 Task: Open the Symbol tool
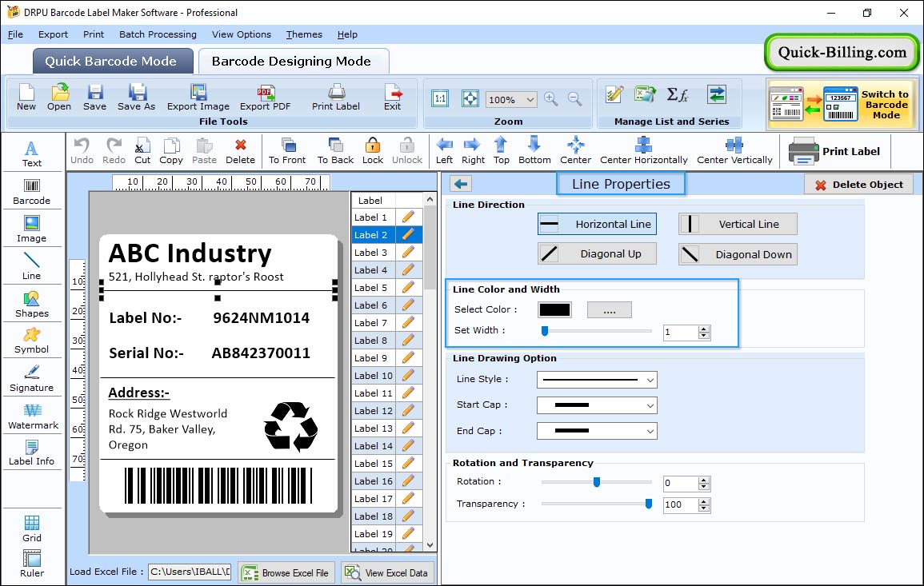(32, 341)
